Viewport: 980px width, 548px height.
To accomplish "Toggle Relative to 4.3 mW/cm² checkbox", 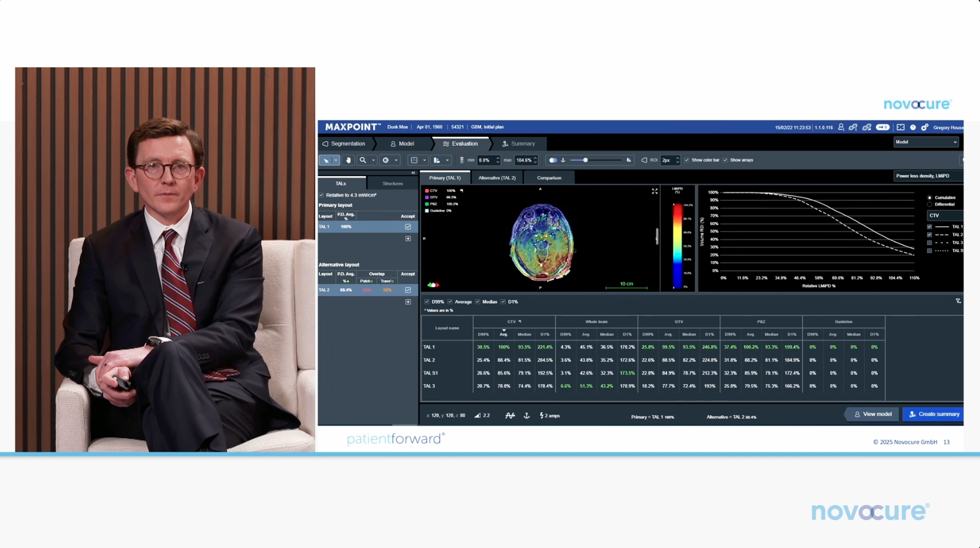I will tap(322, 195).
